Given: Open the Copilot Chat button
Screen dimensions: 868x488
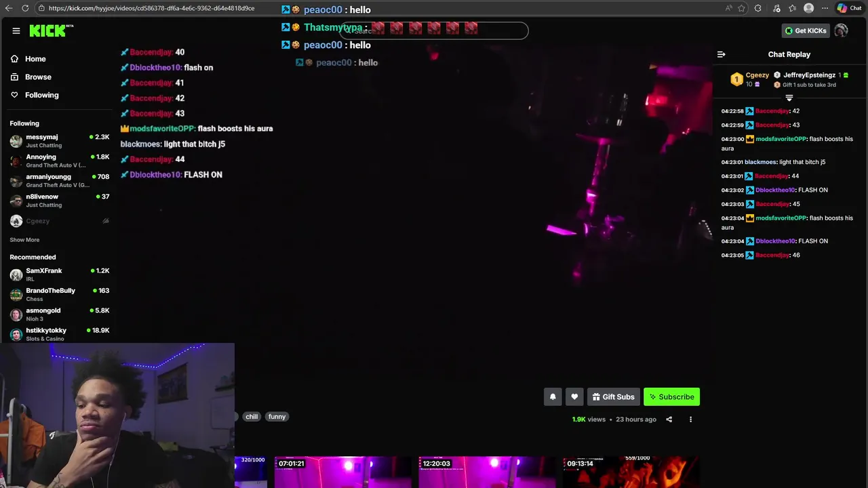Looking at the screenshot, I should (x=850, y=8).
